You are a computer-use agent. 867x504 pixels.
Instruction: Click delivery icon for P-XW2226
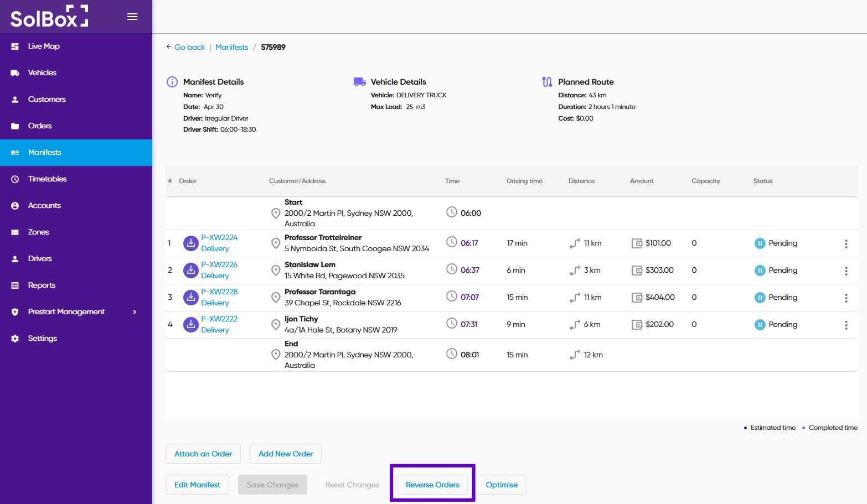[x=191, y=270]
